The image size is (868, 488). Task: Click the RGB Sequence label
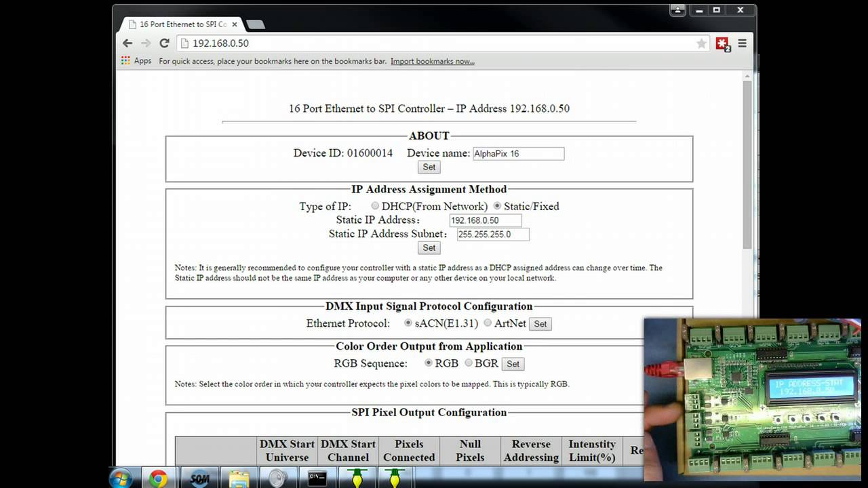pos(370,363)
